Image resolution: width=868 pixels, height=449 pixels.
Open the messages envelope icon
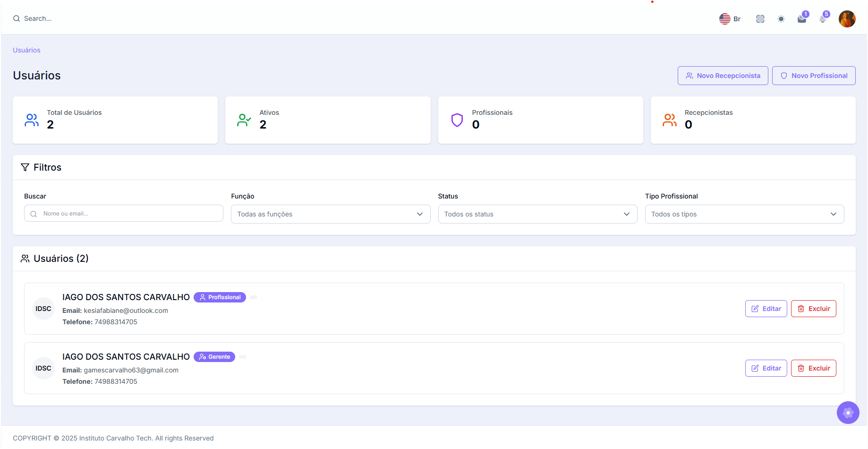[x=802, y=19]
